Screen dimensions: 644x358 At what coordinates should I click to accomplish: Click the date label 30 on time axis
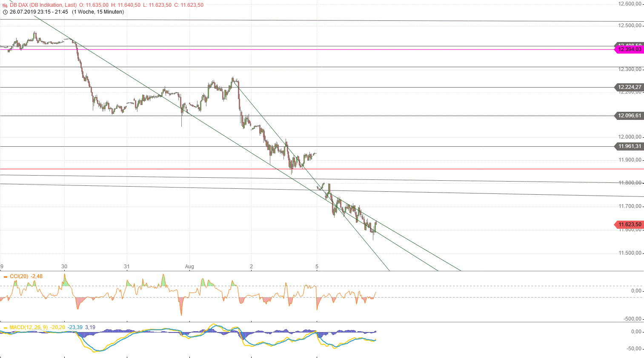(x=64, y=267)
